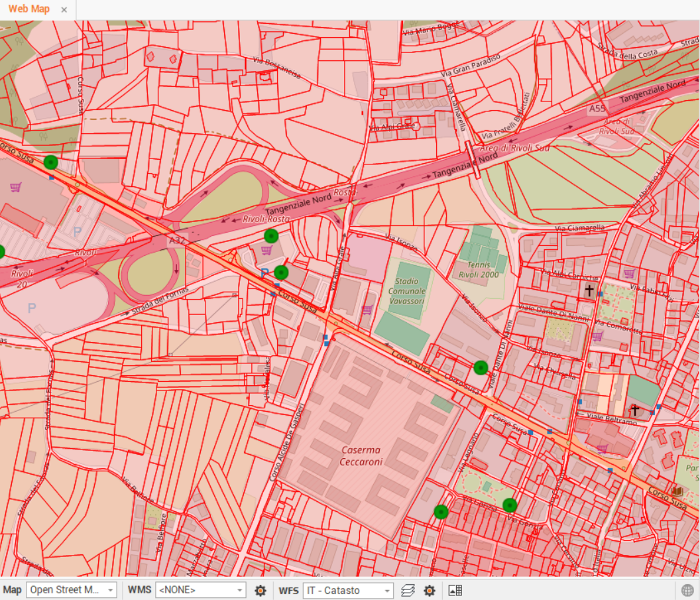The image size is (700, 600).
Task: Close the Web Map tab
Action: point(64,10)
